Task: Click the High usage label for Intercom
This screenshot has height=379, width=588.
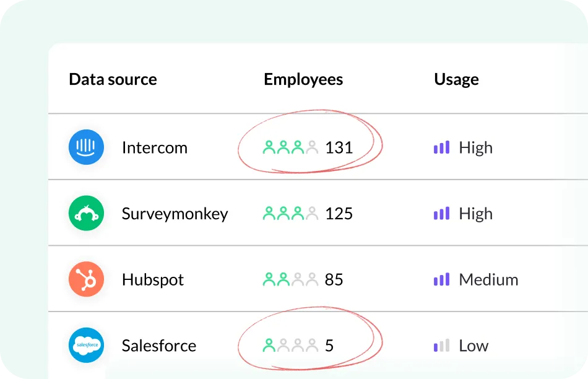Action: [476, 148]
